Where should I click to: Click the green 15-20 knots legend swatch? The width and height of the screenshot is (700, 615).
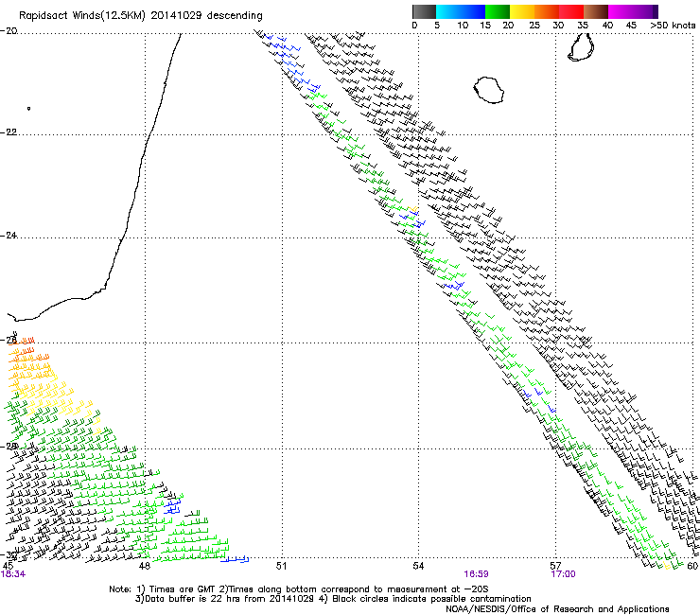(x=498, y=11)
